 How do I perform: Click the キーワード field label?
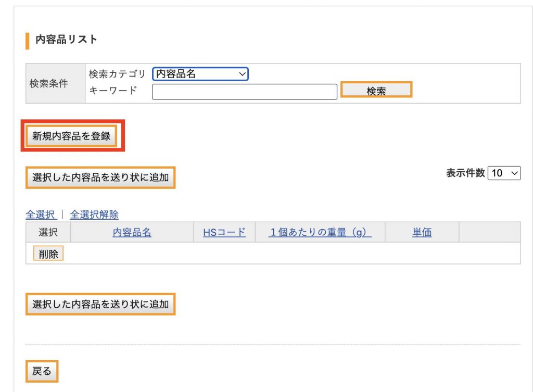coord(113,91)
